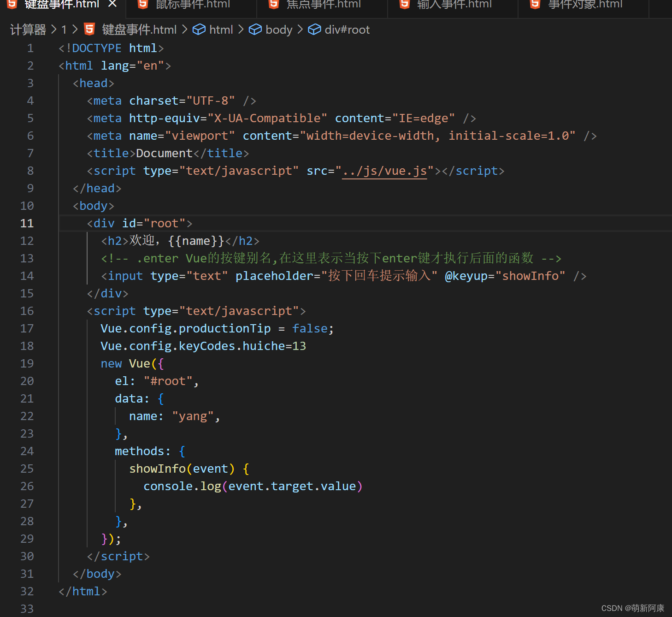Click the HTML5 icon on 事件对象.html tab

pos(534,5)
